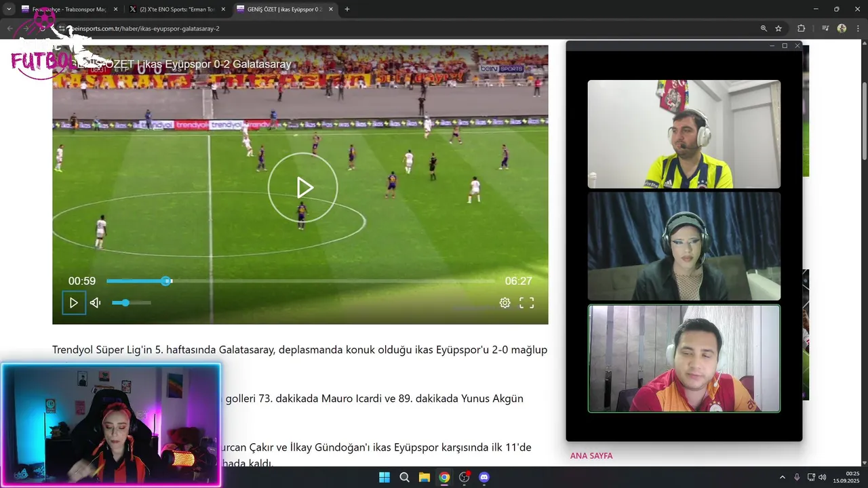The image size is (868, 488).
Task: Open the Windows Start menu
Action: 384,477
